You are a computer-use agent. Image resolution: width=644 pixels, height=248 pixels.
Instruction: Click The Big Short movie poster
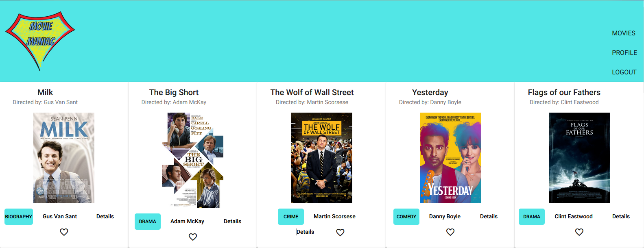point(193,160)
